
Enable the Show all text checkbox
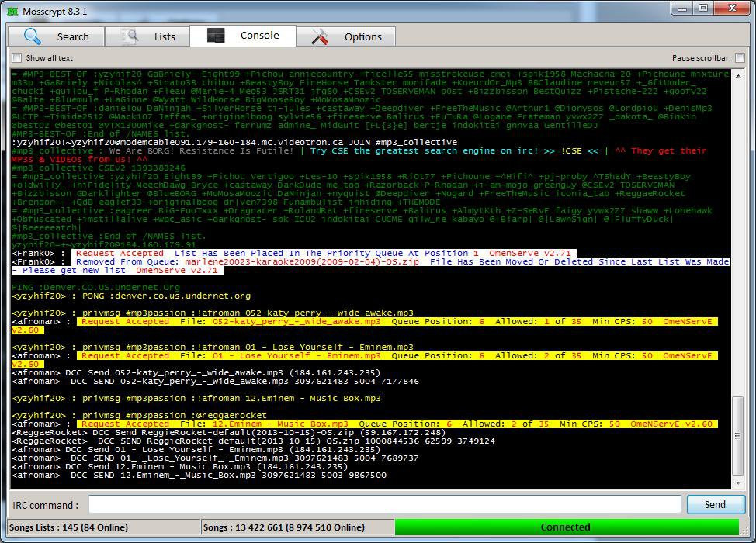coord(17,58)
